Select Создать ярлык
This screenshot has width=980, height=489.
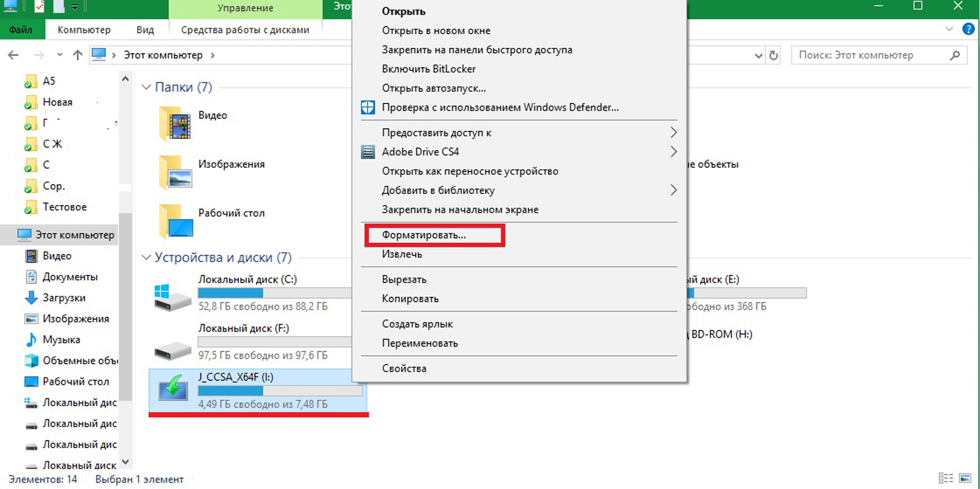pos(417,324)
